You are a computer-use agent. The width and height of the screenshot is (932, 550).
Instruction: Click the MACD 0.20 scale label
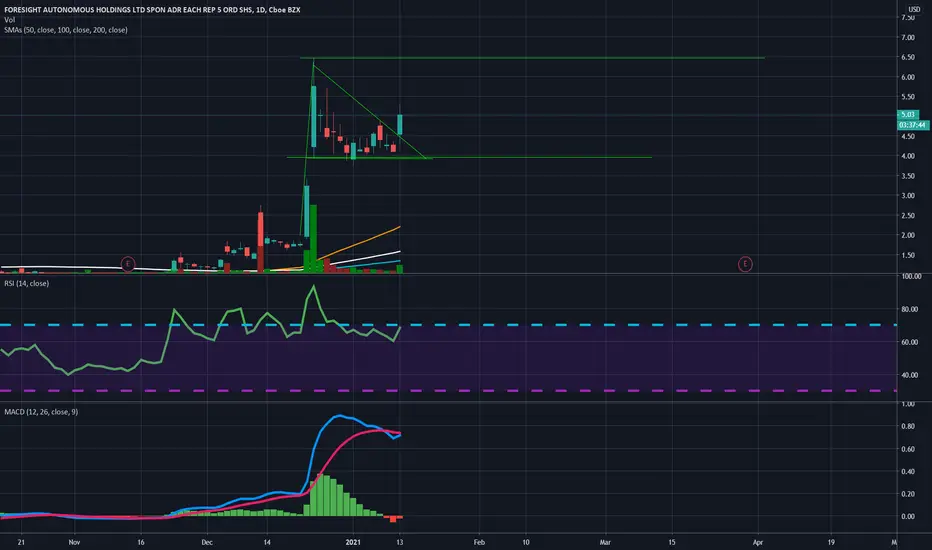tap(908, 494)
